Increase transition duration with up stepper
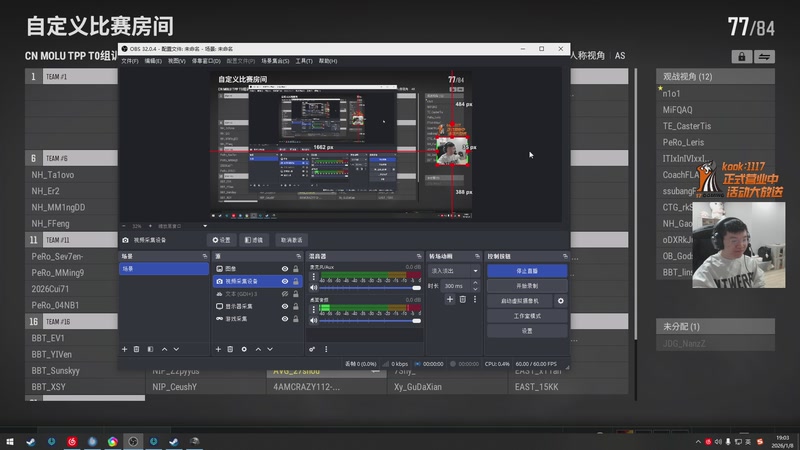This screenshot has height=450, width=800. [x=475, y=283]
